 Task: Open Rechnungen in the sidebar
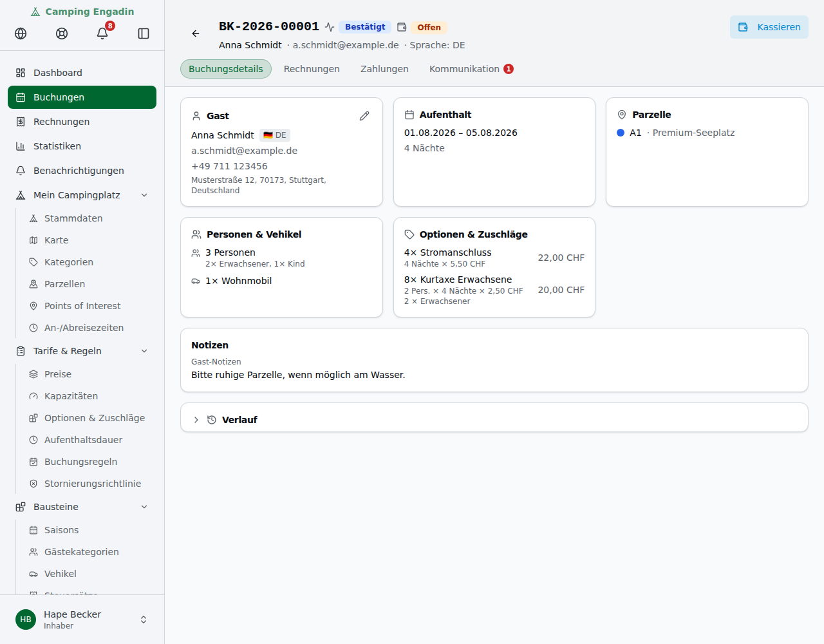point(82,122)
